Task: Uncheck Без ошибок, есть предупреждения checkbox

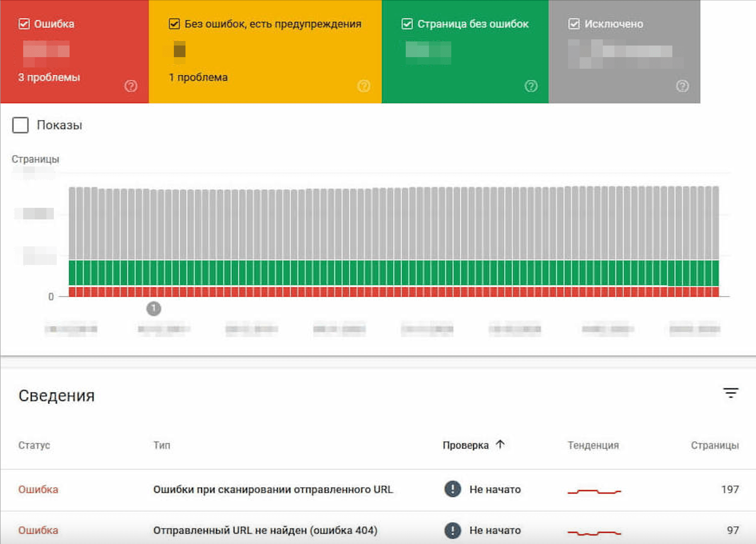Action: (x=174, y=24)
